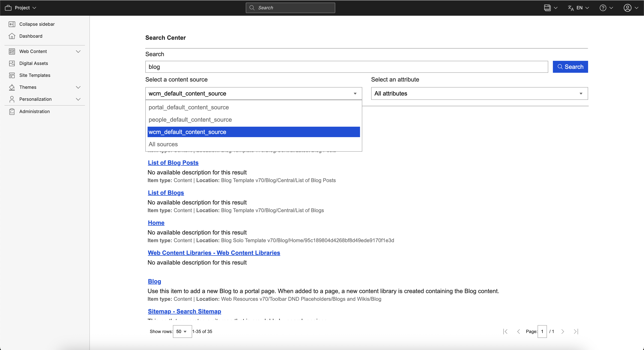Click the Site Templates layout icon
Viewport: 644px width, 350px height.
[x=12, y=75]
